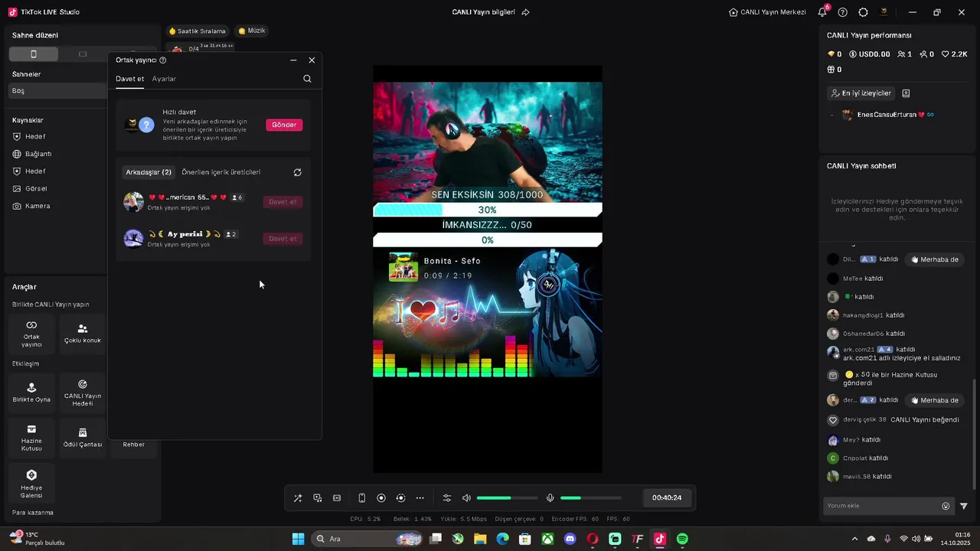The image size is (980, 551).
Task: Select portrait phone scene layout
Action: pos(34,54)
